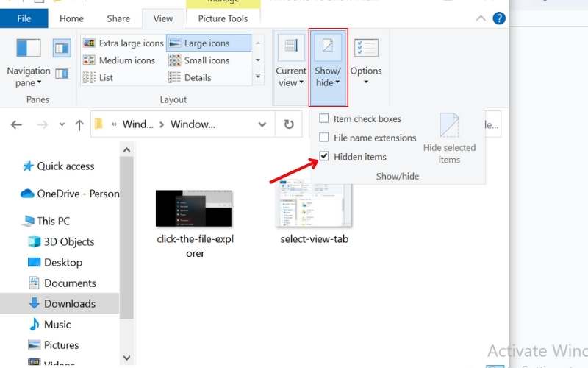Choose Medium icons layout
This screenshot has height=368, width=588.
[x=119, y=60]
